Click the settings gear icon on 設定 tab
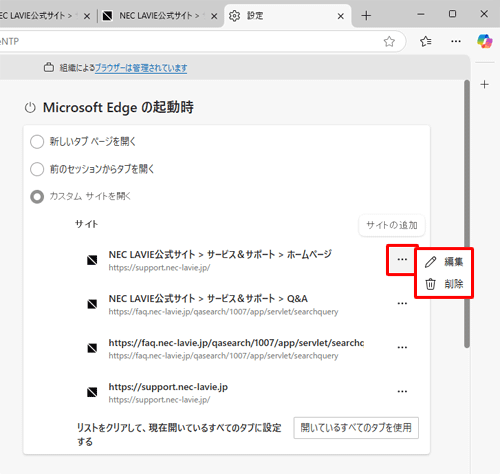The height and width of the screenshot is (474, 500). (x=234, y=16)
